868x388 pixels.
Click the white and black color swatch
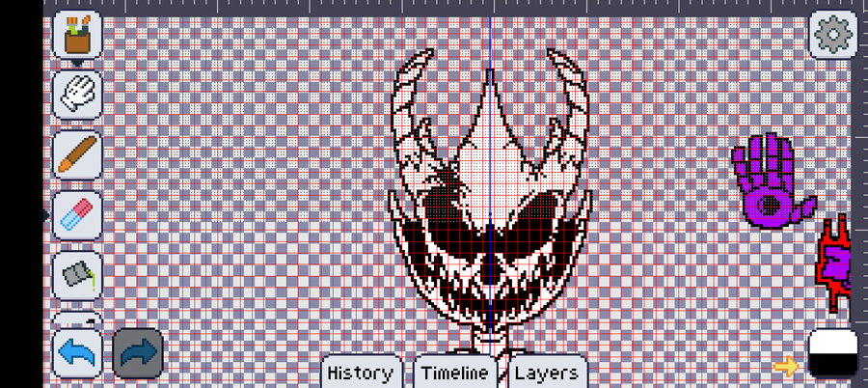pos(833,353)
